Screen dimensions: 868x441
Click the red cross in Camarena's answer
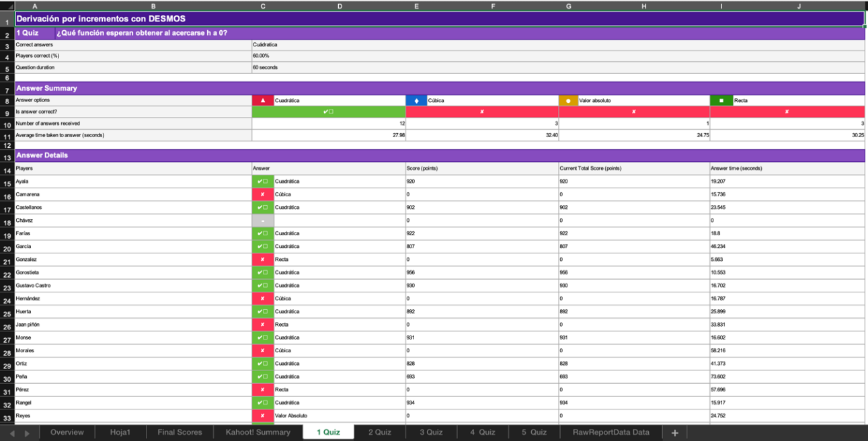click(262, 194)
